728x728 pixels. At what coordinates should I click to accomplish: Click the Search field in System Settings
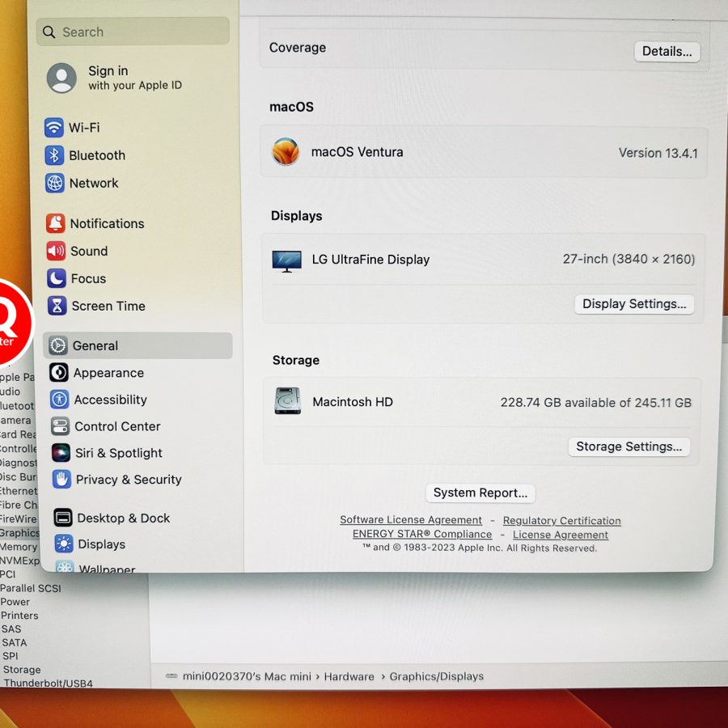(133, 32)
